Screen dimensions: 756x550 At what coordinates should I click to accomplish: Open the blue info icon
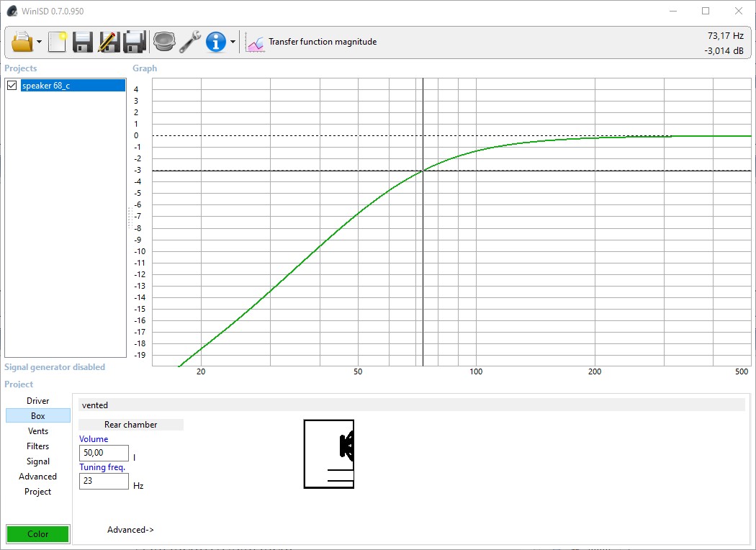tap(215, 42)
